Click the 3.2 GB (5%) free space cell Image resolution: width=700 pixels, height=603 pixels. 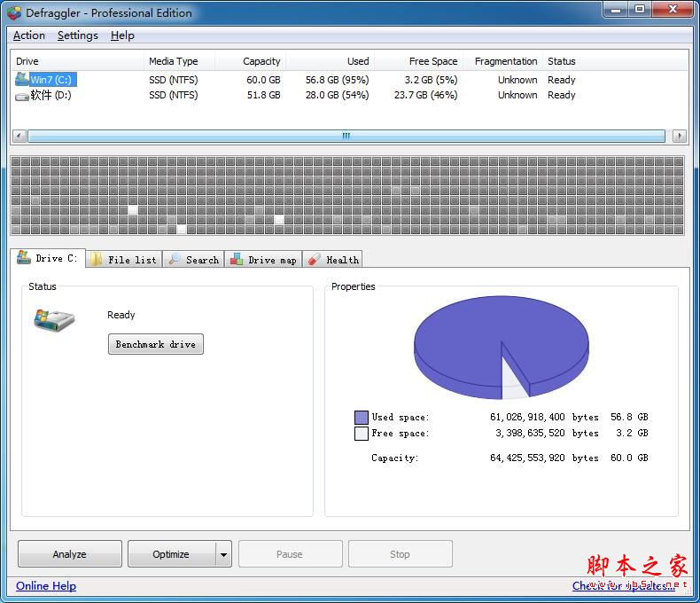pos(431,80)
